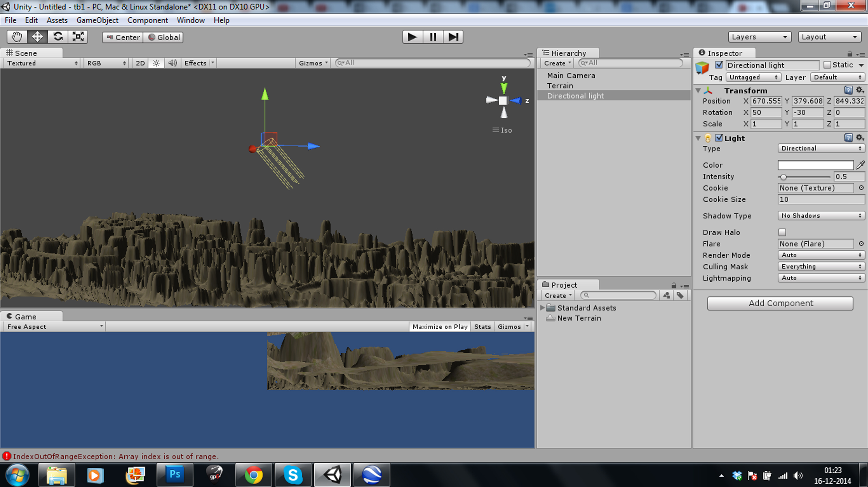Screen dimensions: 868x487
Task: Enable the Static checkbox
Action: click(827, 65)
